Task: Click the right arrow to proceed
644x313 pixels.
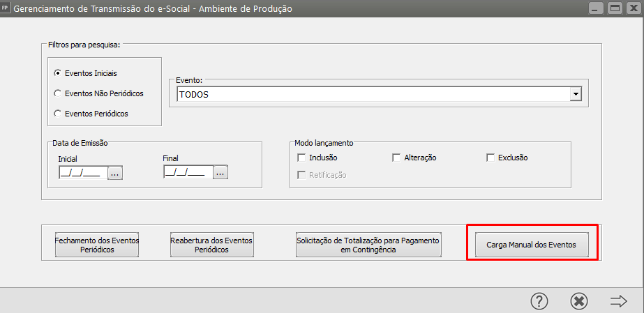Action: tap(618, 300)
